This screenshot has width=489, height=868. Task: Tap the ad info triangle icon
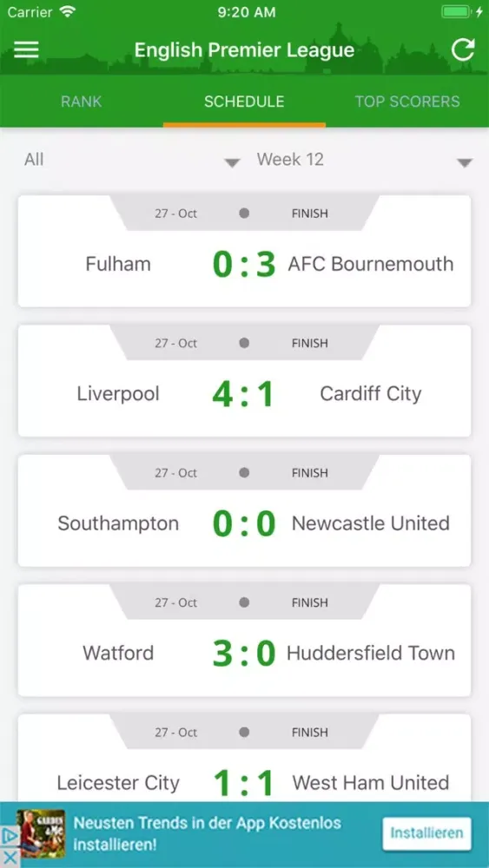click(x=10, y=835)
